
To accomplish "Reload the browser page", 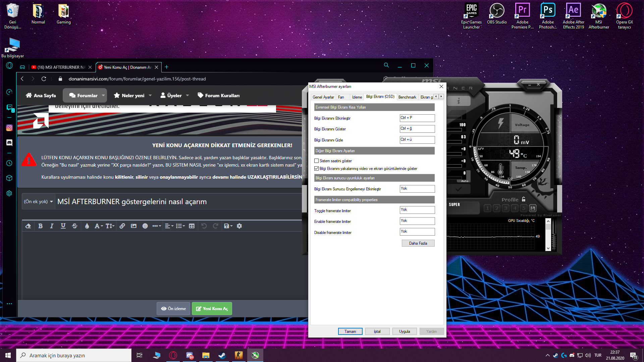I will point(44,79).
